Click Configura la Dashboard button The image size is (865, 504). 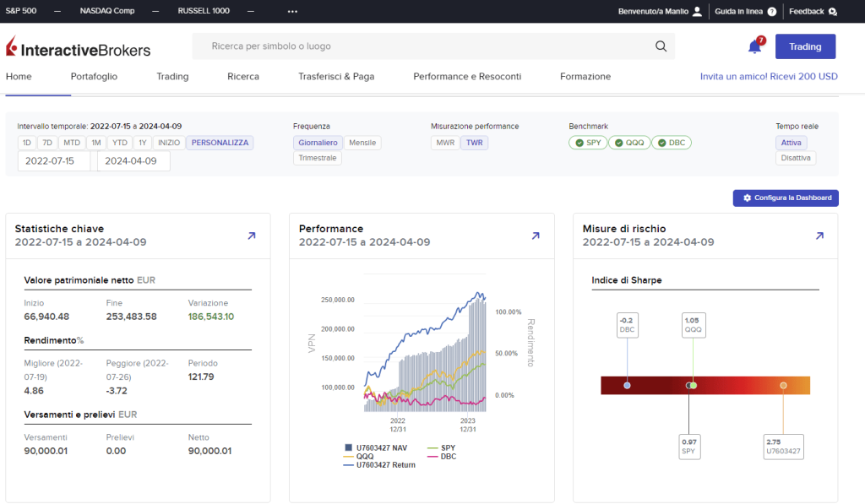click(786, 198)
